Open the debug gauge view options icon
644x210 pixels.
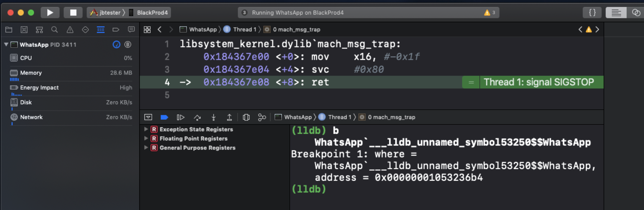pos(117,44)
